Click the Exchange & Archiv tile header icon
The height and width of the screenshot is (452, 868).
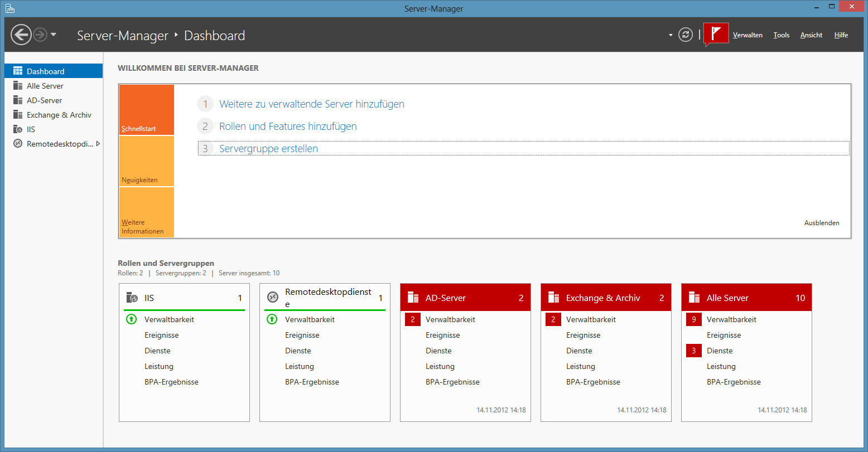(x=553, y=298)
